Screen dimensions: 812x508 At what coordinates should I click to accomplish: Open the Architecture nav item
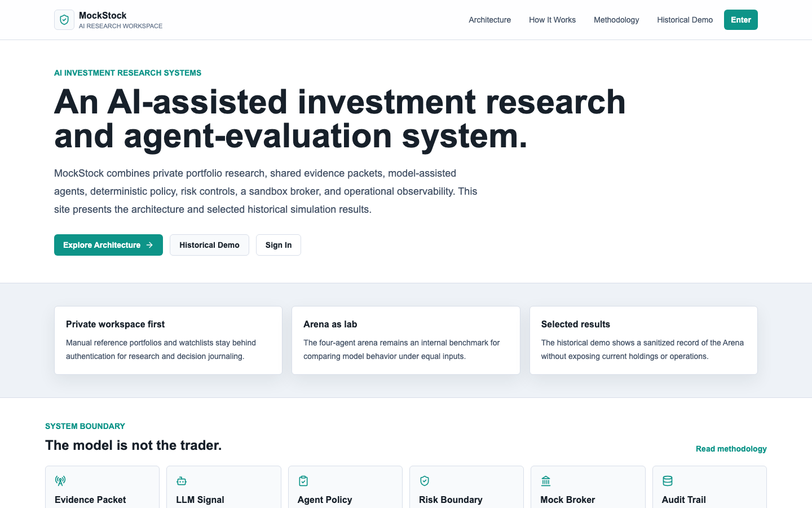pyautogui.click(x=490, y=20)
